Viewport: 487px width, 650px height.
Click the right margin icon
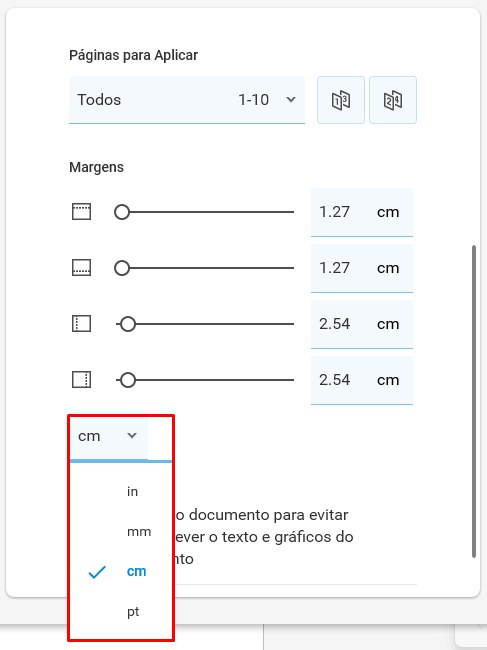(x=81, y=380)
